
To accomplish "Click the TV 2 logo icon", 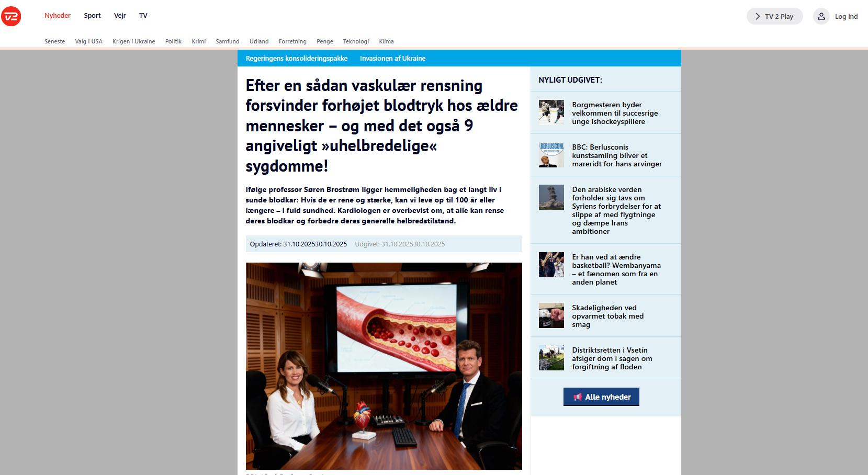I will pyautogui.click(x=11, y=16).
